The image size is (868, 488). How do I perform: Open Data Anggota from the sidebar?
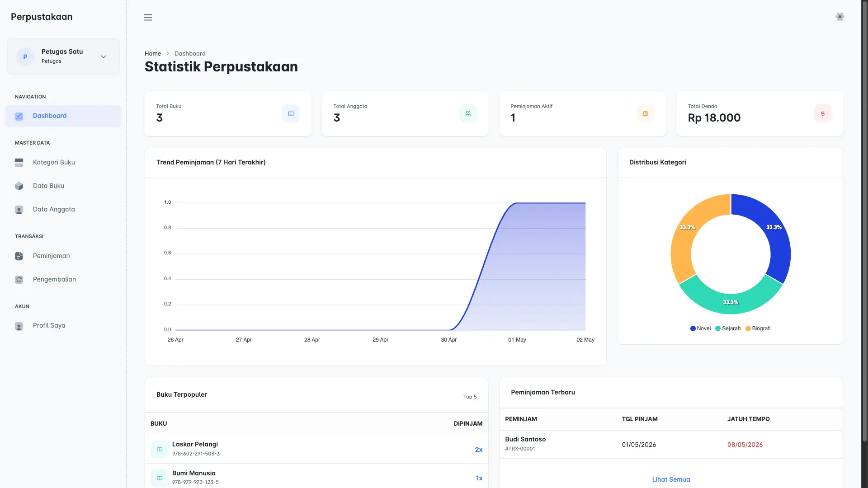pyautogui.click(x=63, y=209)
